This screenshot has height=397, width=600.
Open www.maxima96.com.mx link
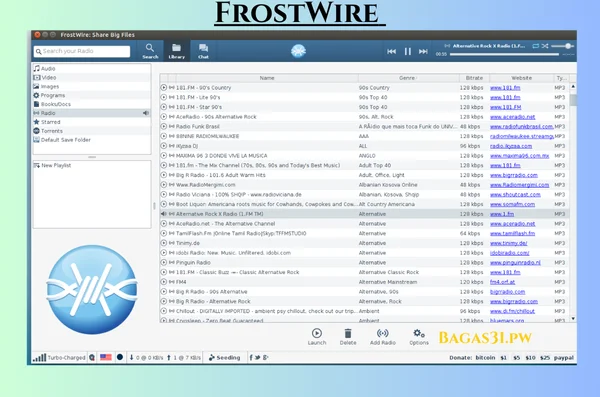tap(520, 156)
